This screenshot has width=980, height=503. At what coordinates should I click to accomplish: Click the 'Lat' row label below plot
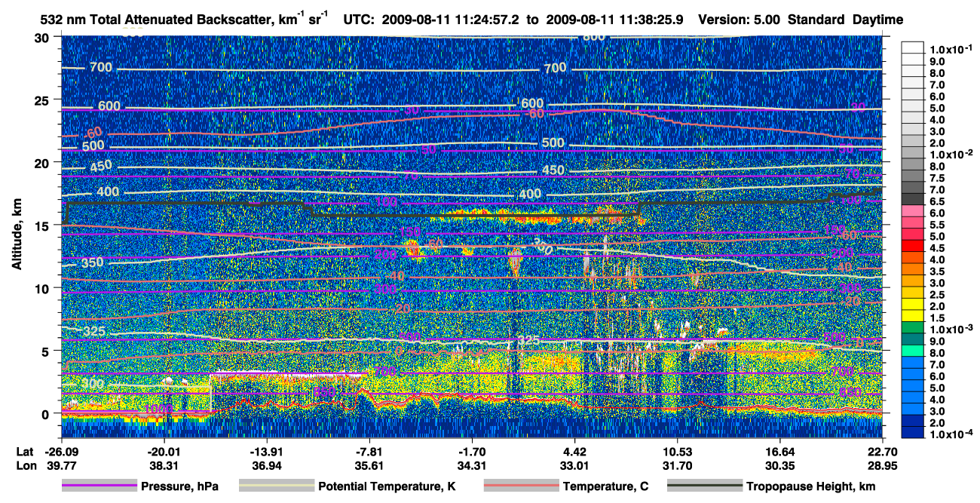(x=25, y=451)
